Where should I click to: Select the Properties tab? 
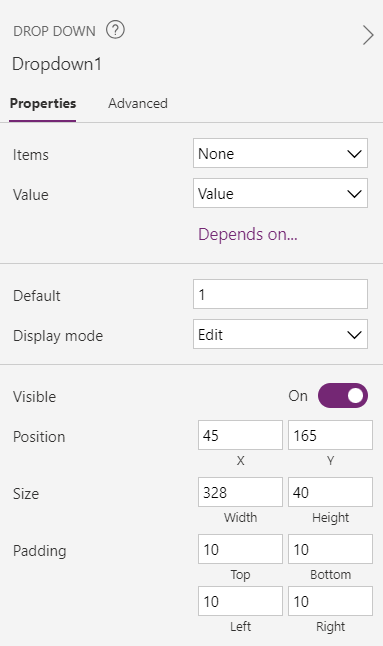tap(43, 103)
